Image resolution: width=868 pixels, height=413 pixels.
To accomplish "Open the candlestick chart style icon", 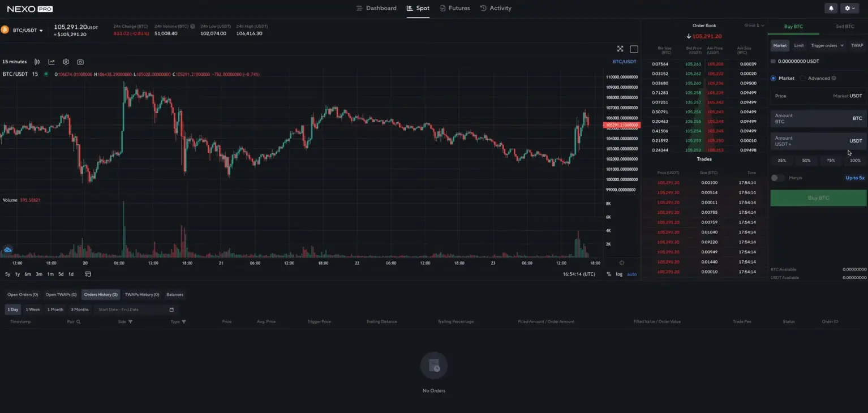I will (x=37, y=62).
